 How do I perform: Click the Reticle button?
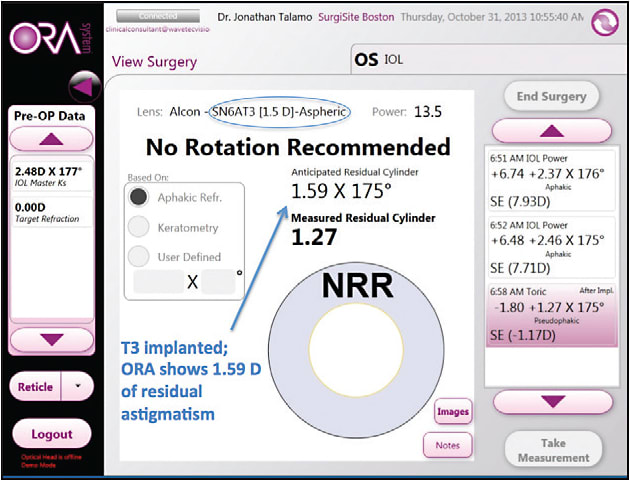click(x=35, y=386)
